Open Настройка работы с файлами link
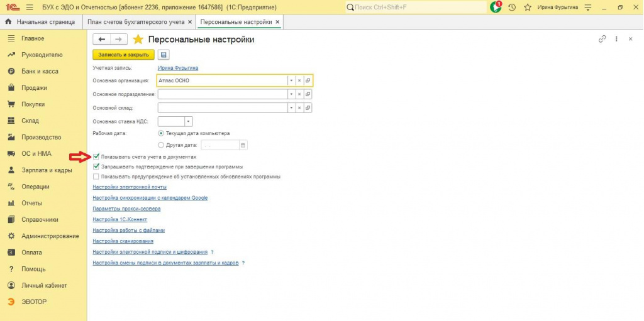The image size is (644, 321). [x=128, y=230]
